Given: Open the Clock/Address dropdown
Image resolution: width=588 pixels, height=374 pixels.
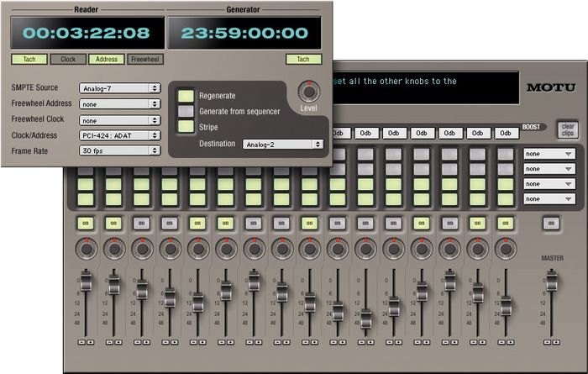Looking at the screenshot, I should [119, 134].
